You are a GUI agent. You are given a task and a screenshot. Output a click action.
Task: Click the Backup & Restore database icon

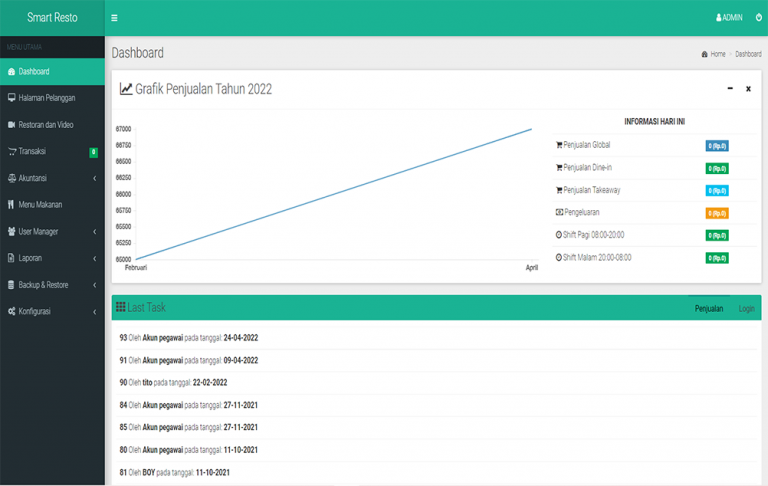(x=11, y=285)
